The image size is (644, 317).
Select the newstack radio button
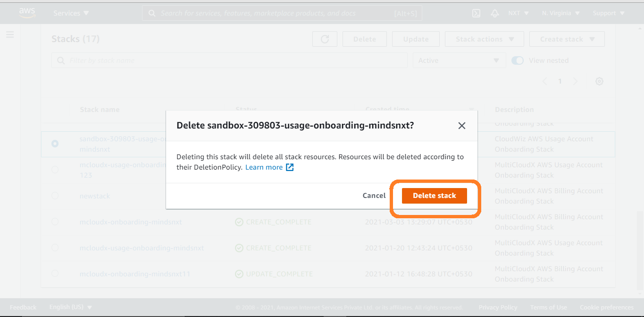click(x=55, y=196)
